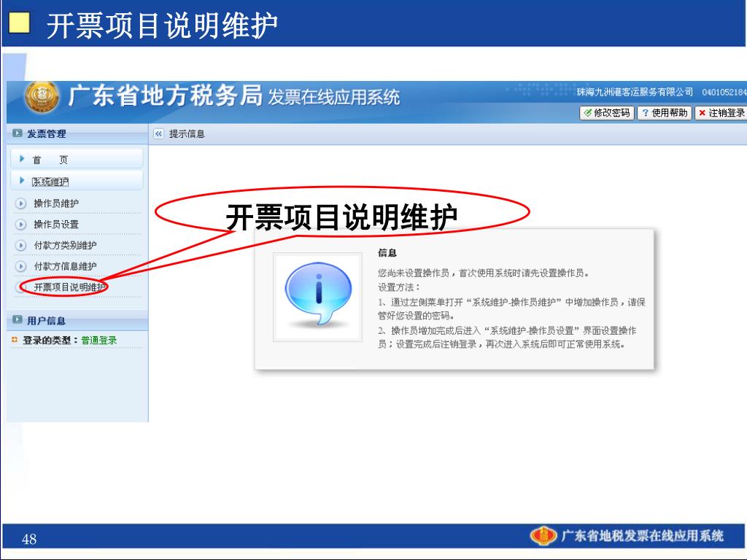
Task: Open 使用帮助 help button
Action: click(x=664, y=113)
